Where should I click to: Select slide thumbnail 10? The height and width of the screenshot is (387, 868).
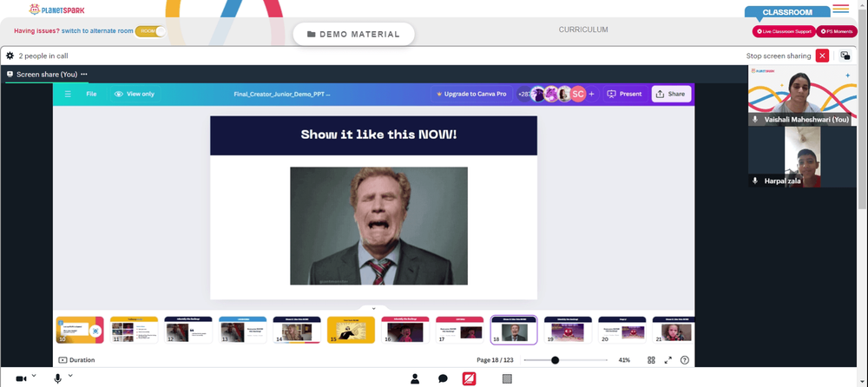click(80, 330)
